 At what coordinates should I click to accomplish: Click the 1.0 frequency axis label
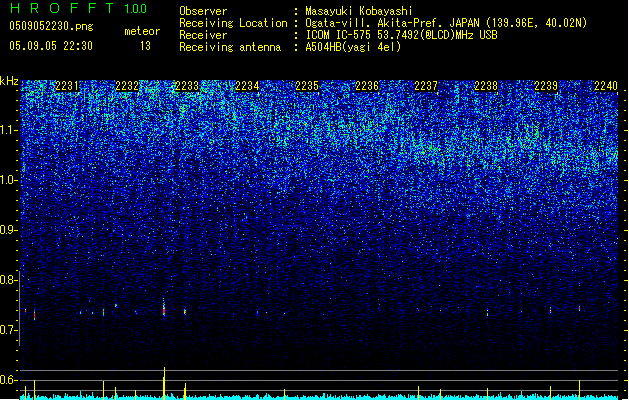[9, 180]
